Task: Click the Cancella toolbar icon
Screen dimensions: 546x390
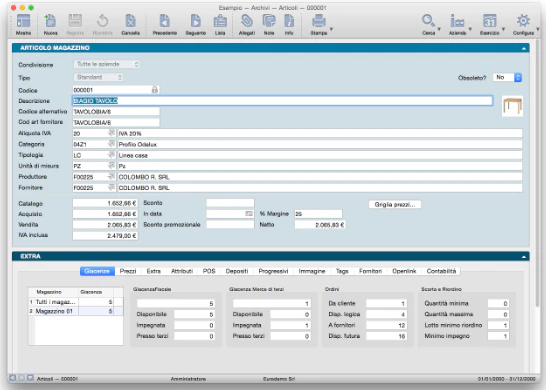Action: click(x=130, y=22)
